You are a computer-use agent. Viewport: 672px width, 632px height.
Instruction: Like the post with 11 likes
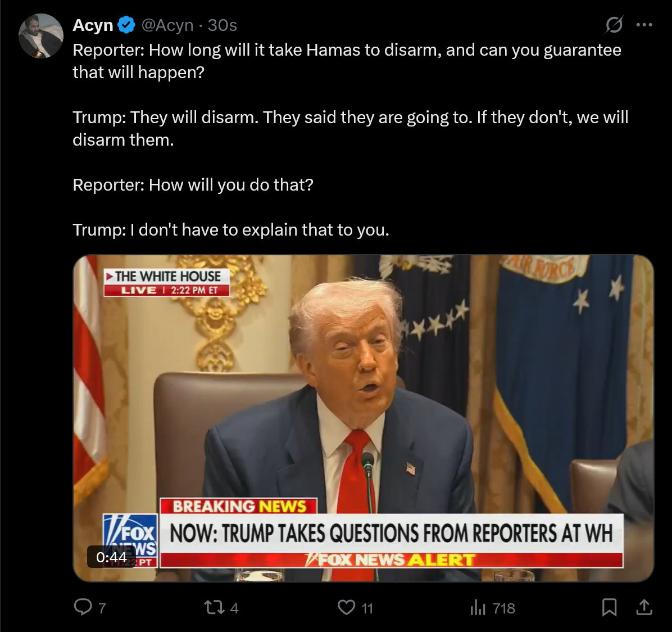tap(346, 607)
